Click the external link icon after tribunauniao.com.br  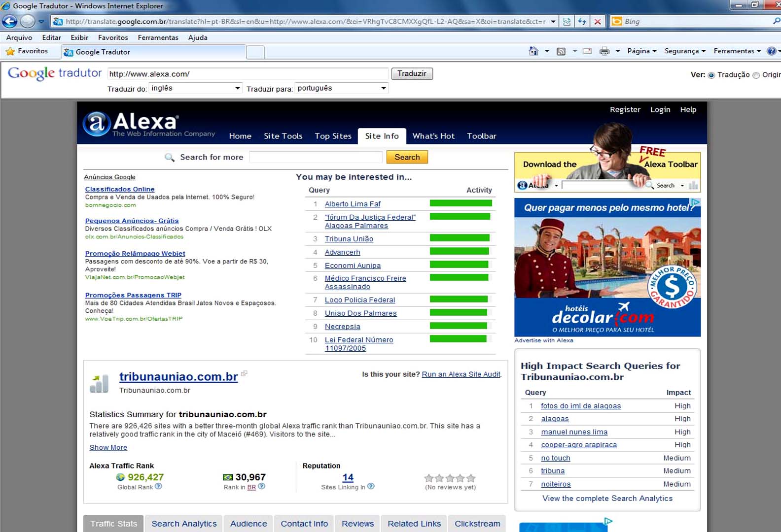click(x=244, y=373)
